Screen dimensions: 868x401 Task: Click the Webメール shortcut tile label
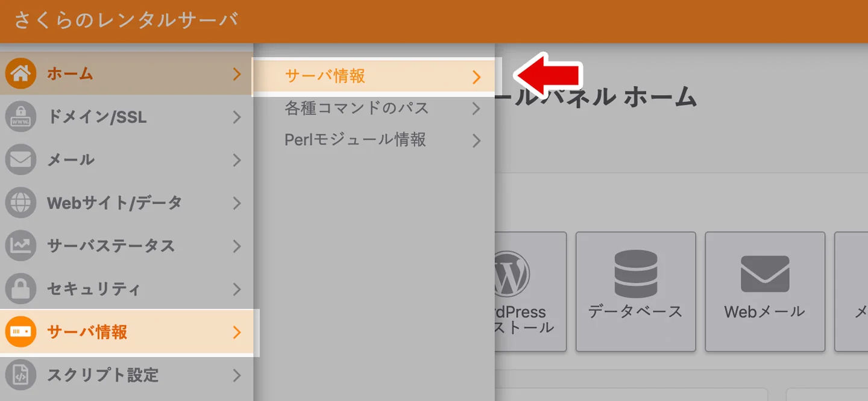tap(764, 311)
